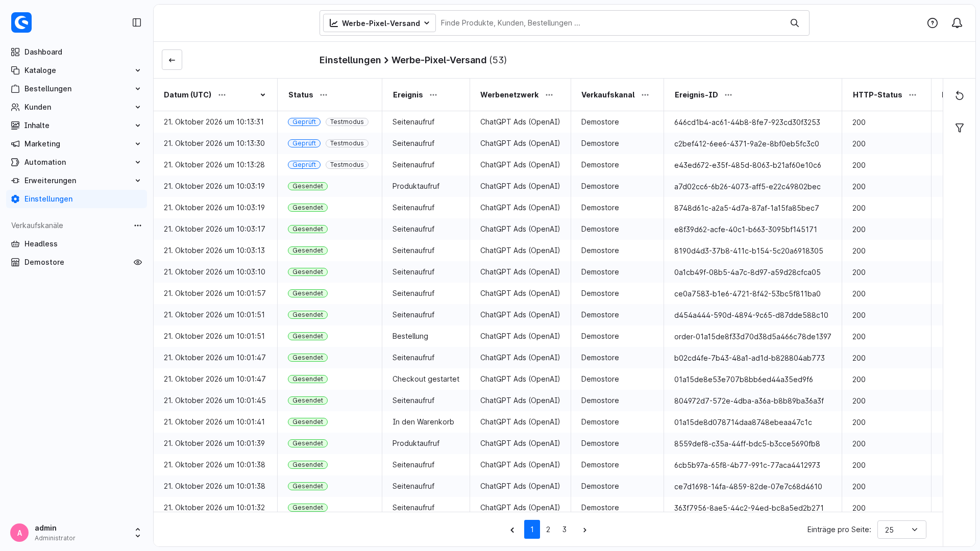Expand the Kunden menu
980x551 pixels.
(x=77, y=107)
